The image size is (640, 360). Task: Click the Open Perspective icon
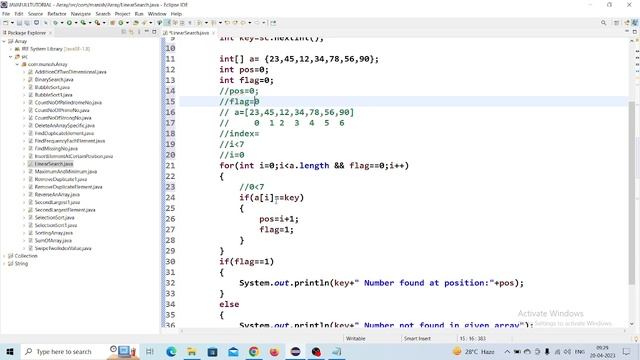(x=616, y=23)
